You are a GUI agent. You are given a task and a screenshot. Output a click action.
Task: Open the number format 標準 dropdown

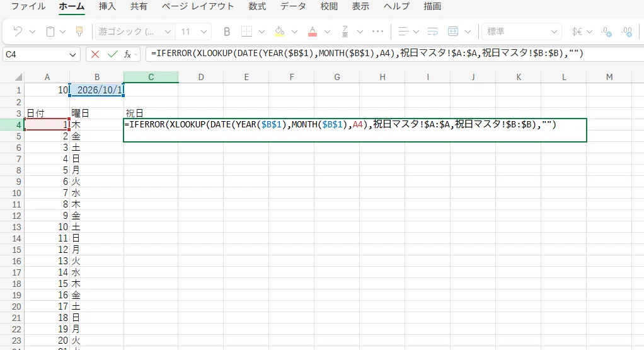521,32
